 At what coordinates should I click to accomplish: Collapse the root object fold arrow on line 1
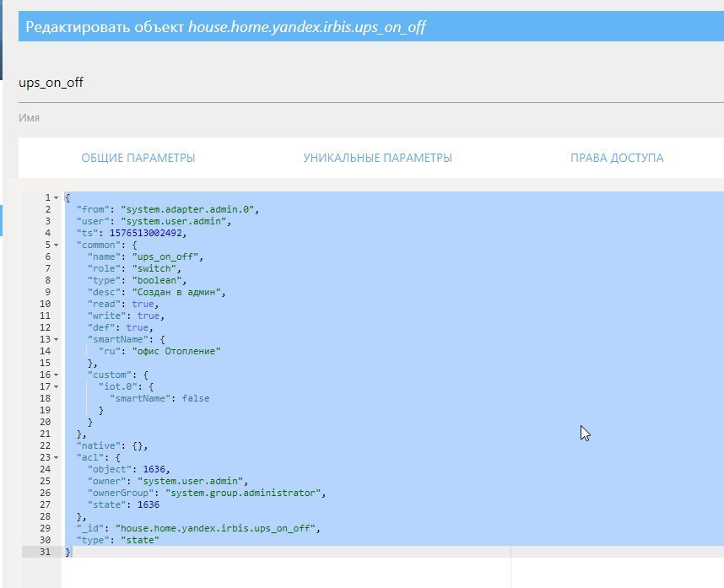click(x=57, y=197)
